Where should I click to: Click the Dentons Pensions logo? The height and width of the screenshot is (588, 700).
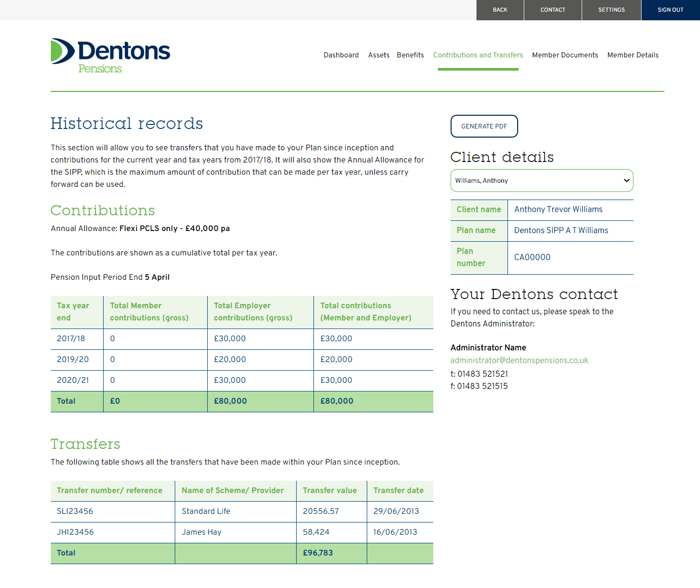[x=110, y=56]
